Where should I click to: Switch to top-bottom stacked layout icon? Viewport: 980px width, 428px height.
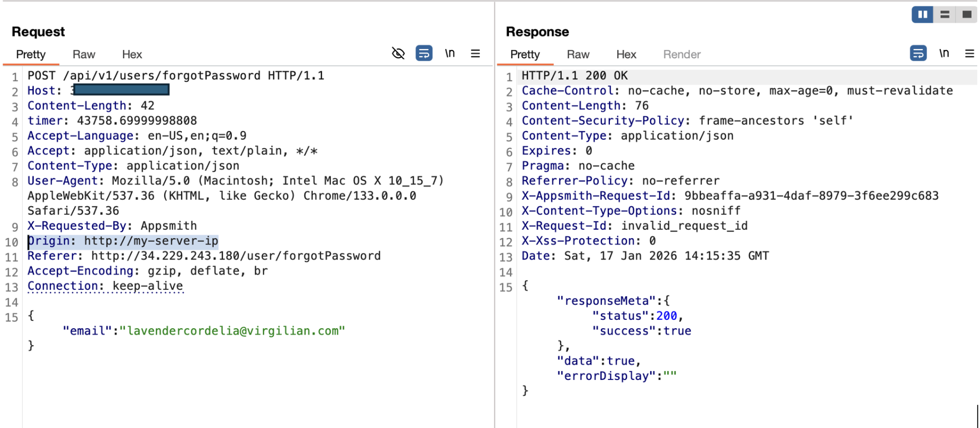click(x=945, y=15)
